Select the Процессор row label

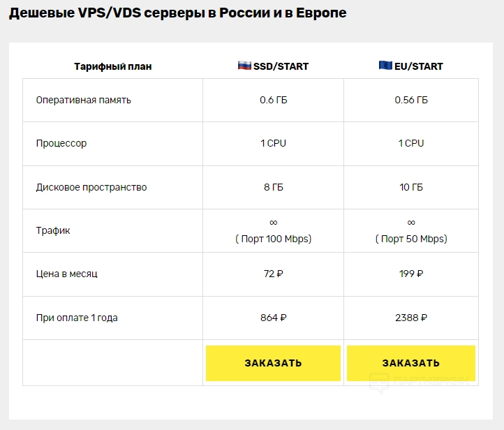[61, 143]
